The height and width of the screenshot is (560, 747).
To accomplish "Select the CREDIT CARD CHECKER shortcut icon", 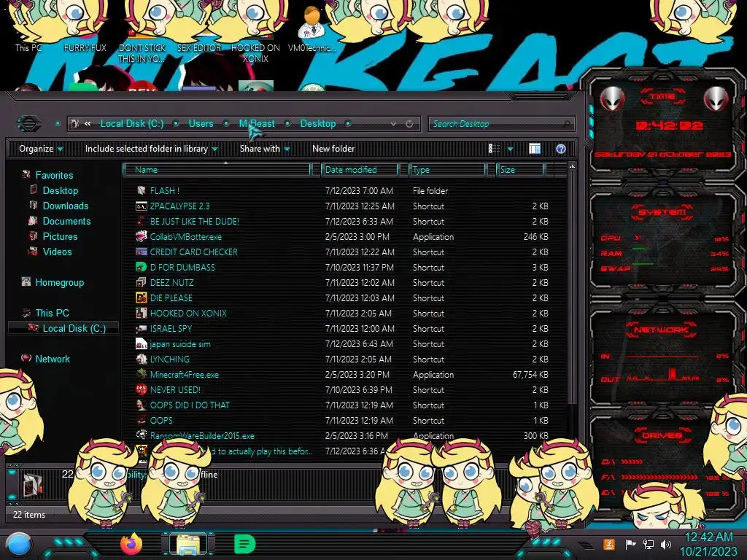I will click(x=141, y=252).
